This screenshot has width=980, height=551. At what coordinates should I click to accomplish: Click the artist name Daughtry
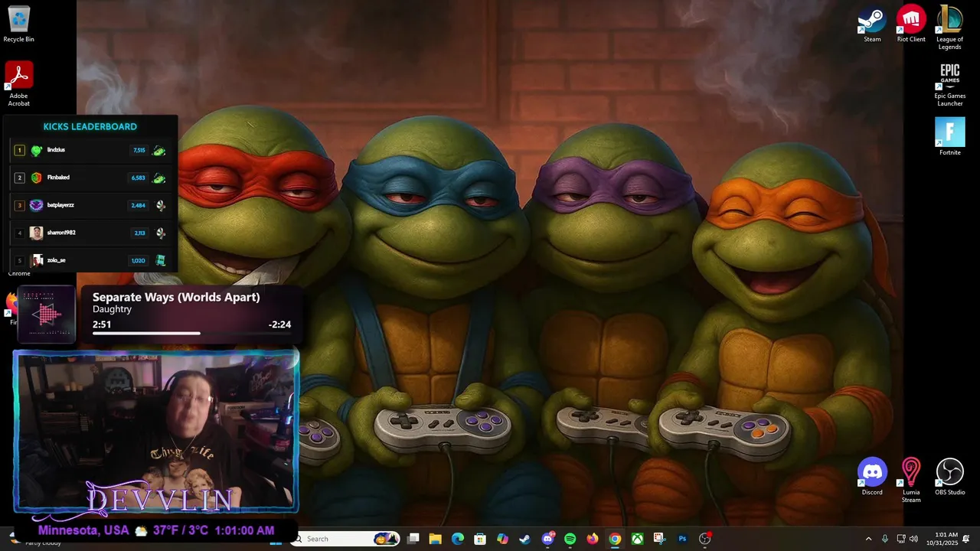112,309
